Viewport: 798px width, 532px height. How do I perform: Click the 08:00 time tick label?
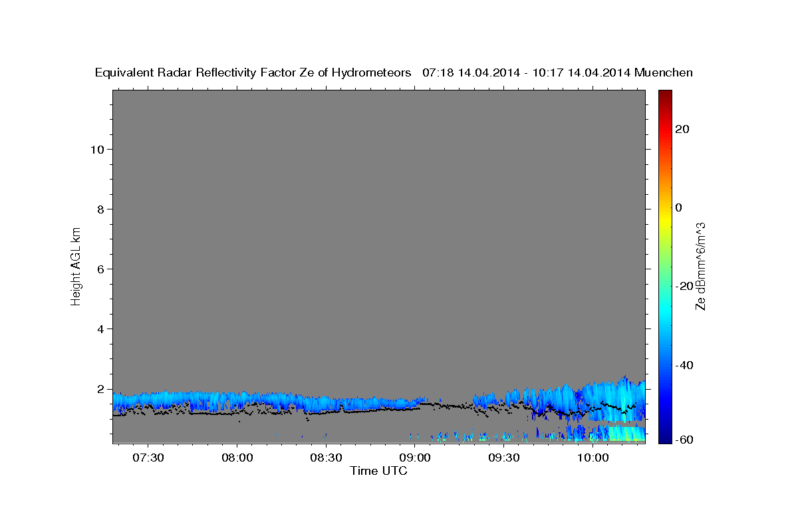[237, 458]
